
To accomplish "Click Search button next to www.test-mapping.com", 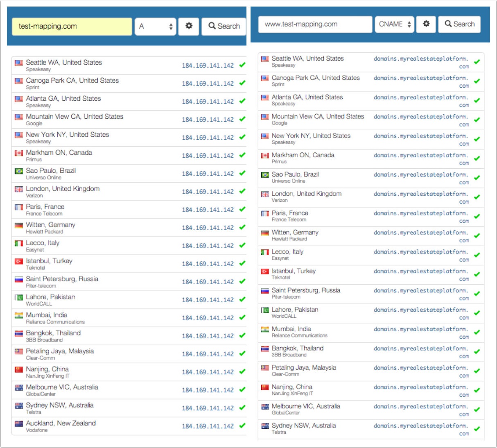I will 459,24.
